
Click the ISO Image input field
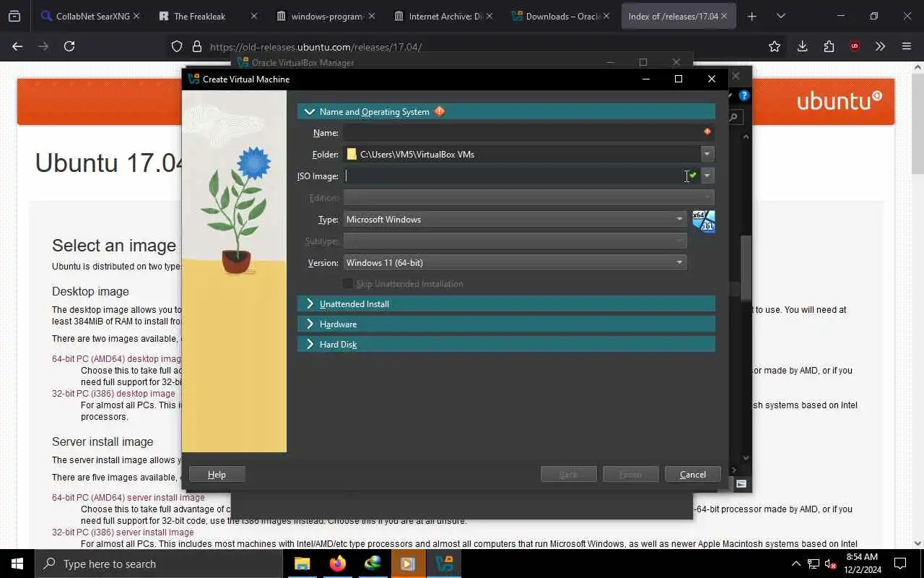click(x=515, y=176)
